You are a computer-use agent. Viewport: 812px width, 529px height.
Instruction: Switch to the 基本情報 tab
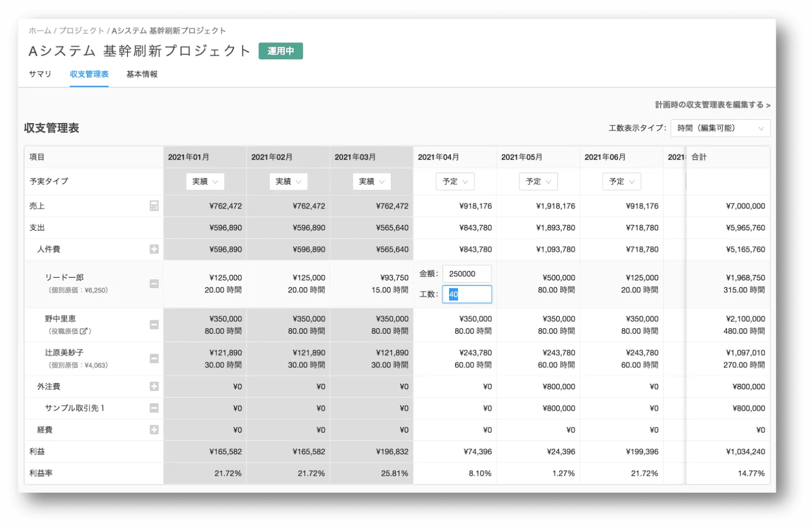pyautogui.click(x=142, y=74)
